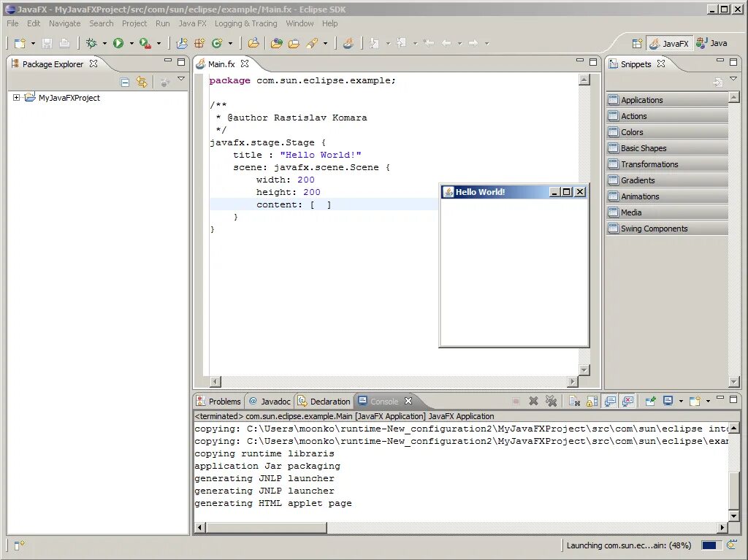The width and height of the screenshot is (748, 560).
Task: Click the Pin Console icon
Action: pos(650,401)
